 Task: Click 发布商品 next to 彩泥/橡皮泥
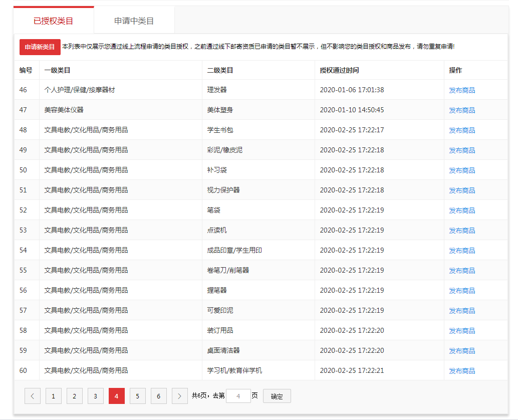(x=461, y=150)
